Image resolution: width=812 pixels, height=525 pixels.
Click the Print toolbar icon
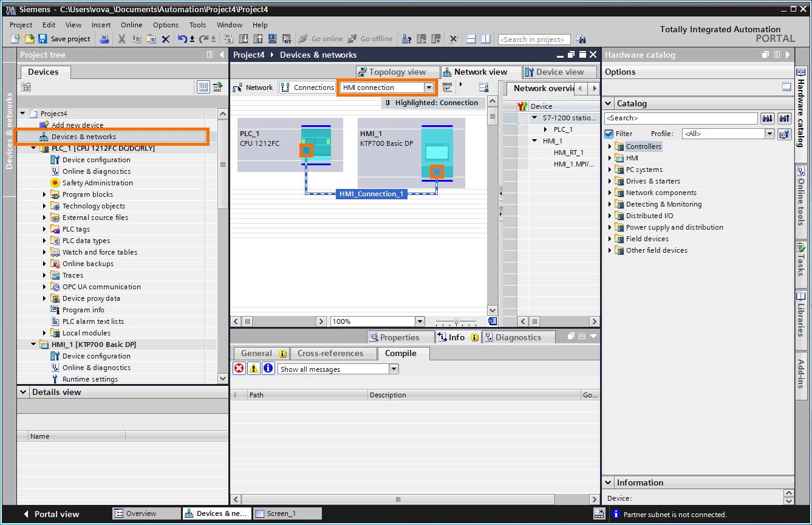104,39
